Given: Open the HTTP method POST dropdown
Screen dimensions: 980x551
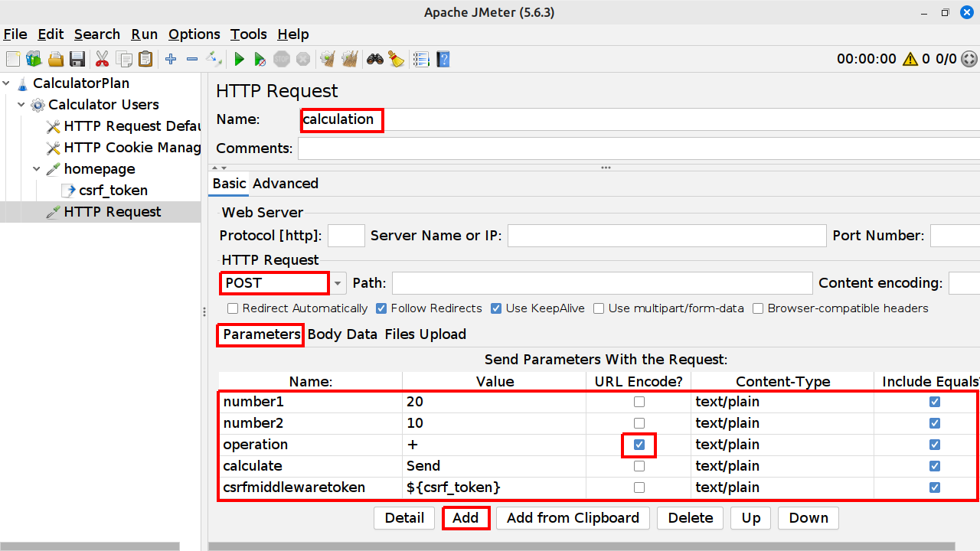Looking at the screenshot, I should point(337,283).
